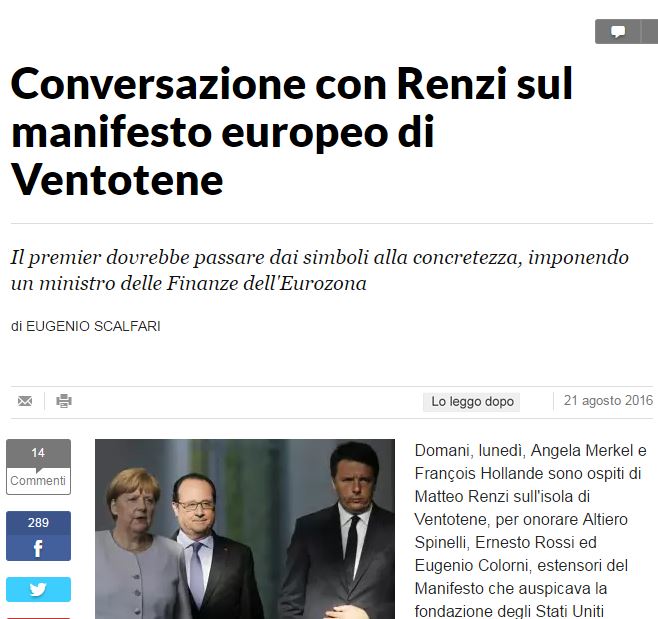
Task: Open the Merkel Hollande Renzi photo
Action: click(245, 529)
